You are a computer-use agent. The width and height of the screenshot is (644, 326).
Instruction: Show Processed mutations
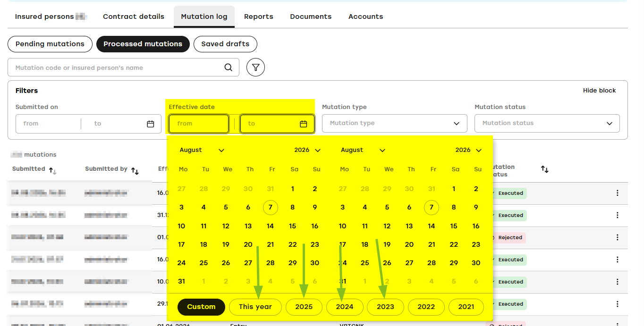[x=143, y=44]
